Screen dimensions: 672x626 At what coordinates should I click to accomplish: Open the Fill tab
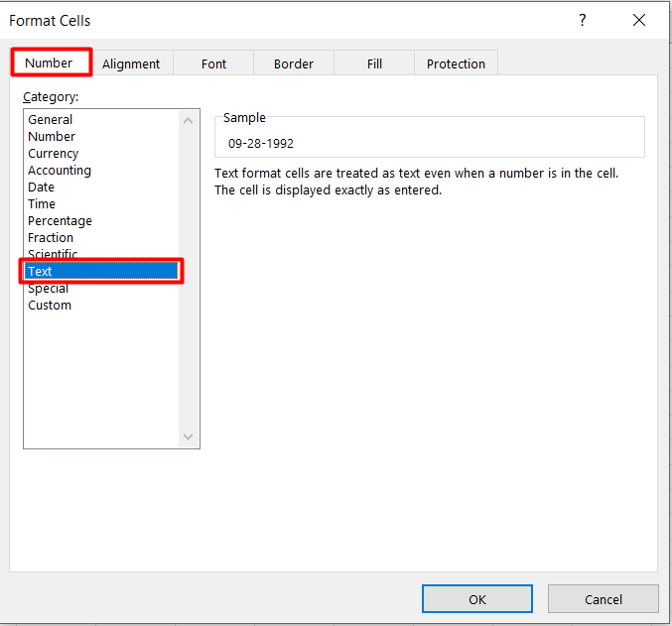click(374, 63)
